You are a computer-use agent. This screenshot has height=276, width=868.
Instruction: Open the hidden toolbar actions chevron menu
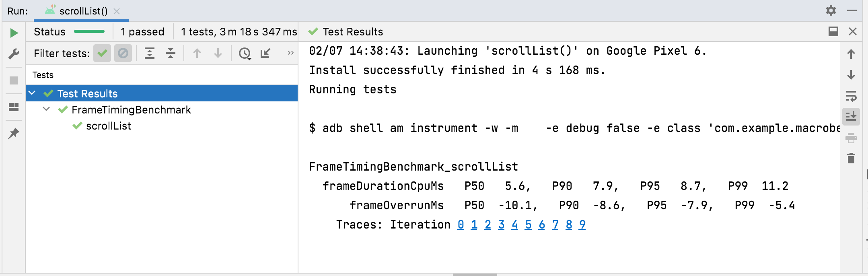[290, 53]
